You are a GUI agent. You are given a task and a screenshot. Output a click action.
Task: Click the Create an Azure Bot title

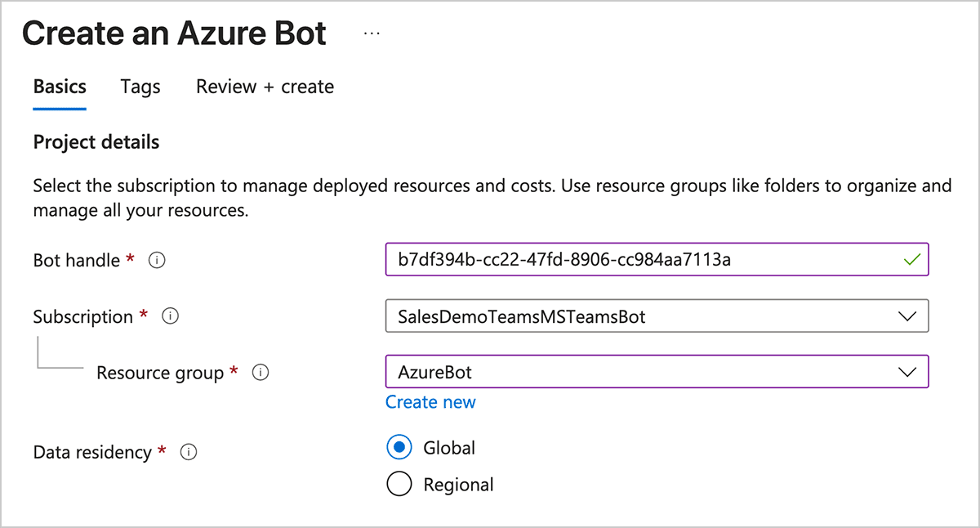click(x=174, y=34)
